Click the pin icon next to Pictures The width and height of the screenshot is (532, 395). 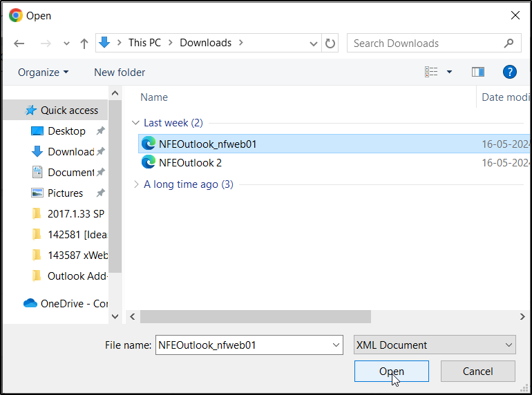[100, 193]
